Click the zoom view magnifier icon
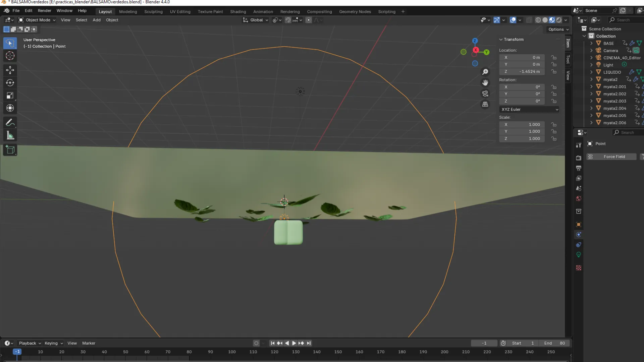This screenshot has width=644, height=362. (485, 72)
